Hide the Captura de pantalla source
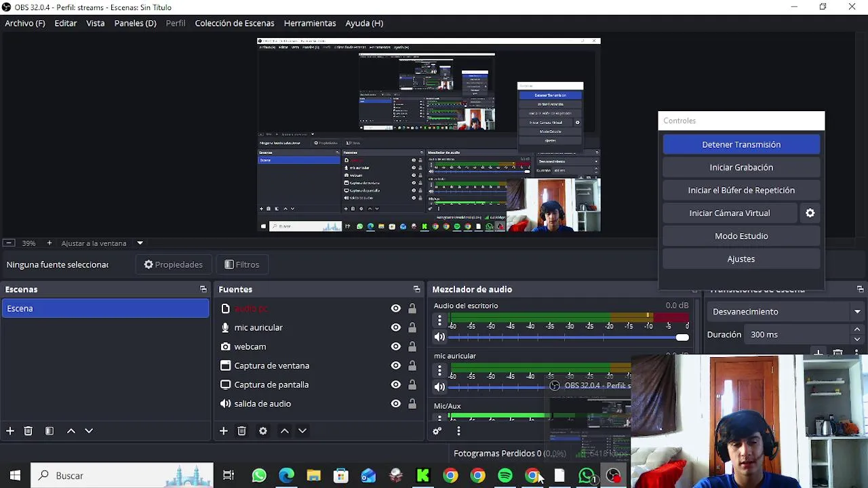This screenshot has width=868, height=488. tap(396, 384)
